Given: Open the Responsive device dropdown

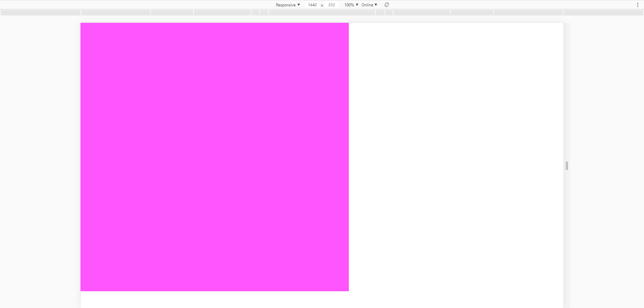Looking at the screenshot, I should point(287,5).
